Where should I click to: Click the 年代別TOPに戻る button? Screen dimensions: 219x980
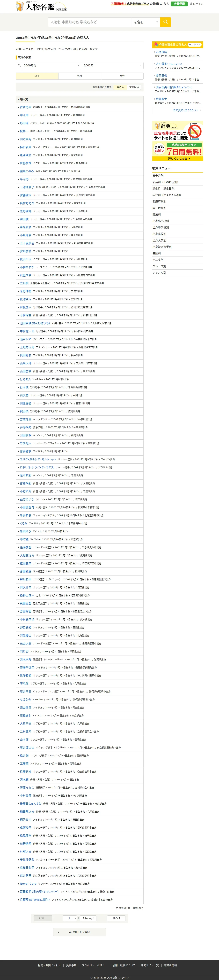tap(80, 932)
